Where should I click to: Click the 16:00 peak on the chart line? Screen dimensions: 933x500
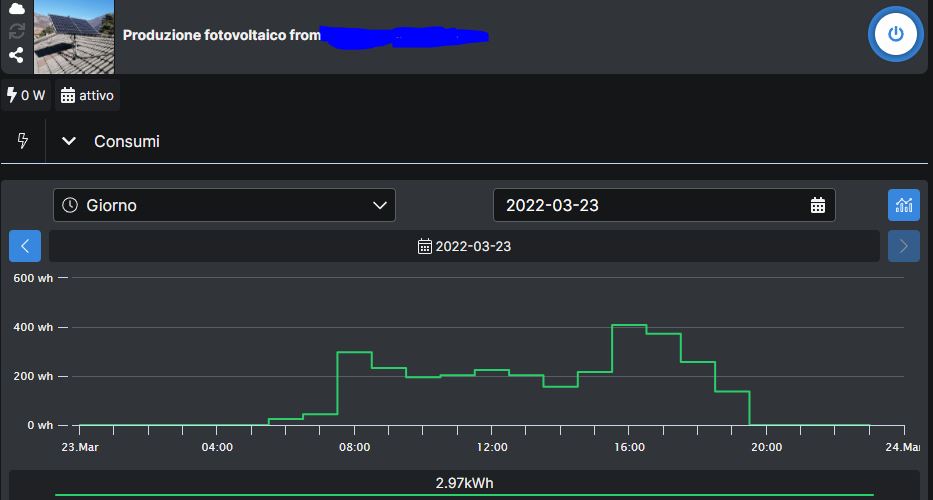629,325
